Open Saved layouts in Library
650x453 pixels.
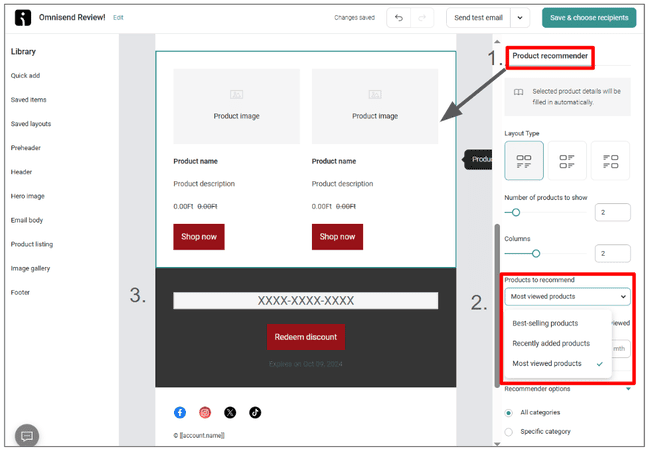pyautogui.click(x=31, y=124)
